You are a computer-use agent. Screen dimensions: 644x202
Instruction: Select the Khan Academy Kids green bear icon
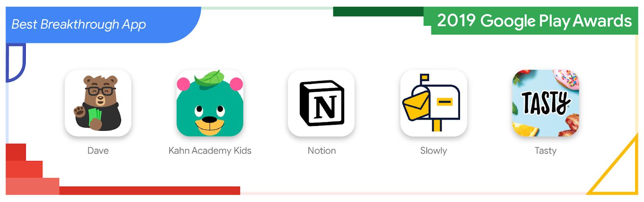pyautogui.click(x=210, y=103)
